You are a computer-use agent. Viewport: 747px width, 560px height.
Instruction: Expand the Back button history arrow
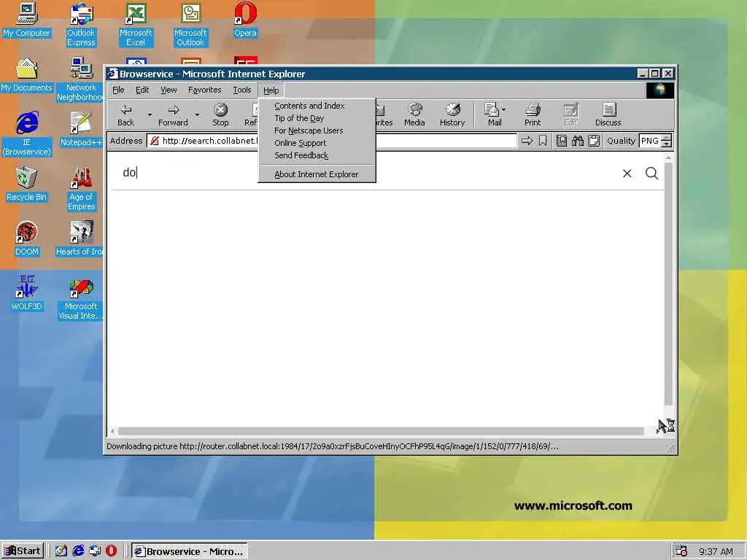(150, 115)
